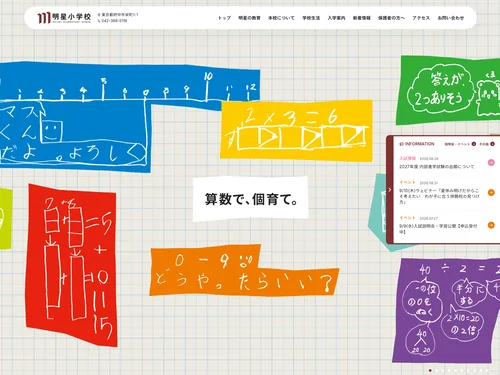Viewport: 500px width, 375px height.
Task: Open the 入試説明会・学習公開 news item
Action: [x=438, y=229]
